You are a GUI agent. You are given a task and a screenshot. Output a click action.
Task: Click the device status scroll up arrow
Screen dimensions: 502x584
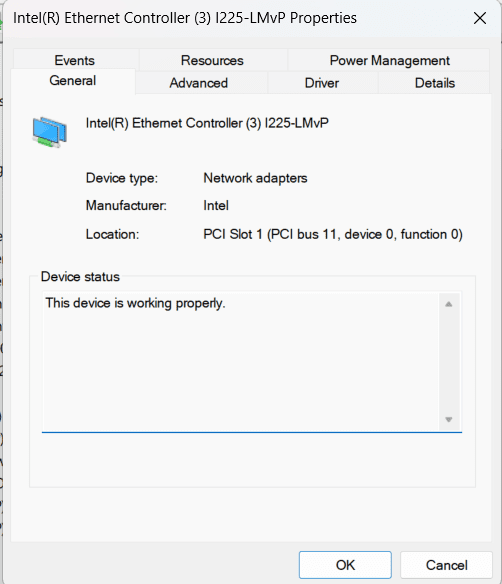pyautogui.click(x=449, y=304)
